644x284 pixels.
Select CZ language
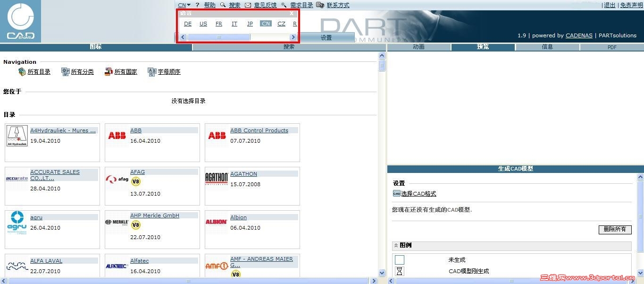click(281, 24)
